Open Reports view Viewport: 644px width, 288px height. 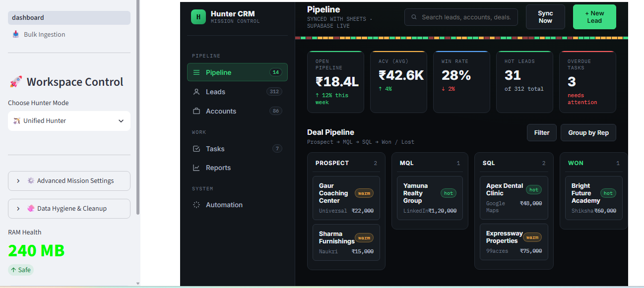237,168
